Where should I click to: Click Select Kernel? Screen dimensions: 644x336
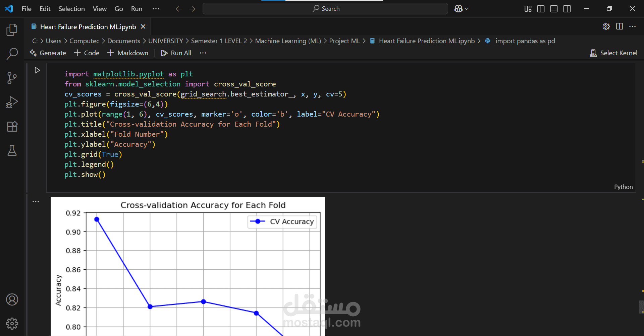click(613, 53)
